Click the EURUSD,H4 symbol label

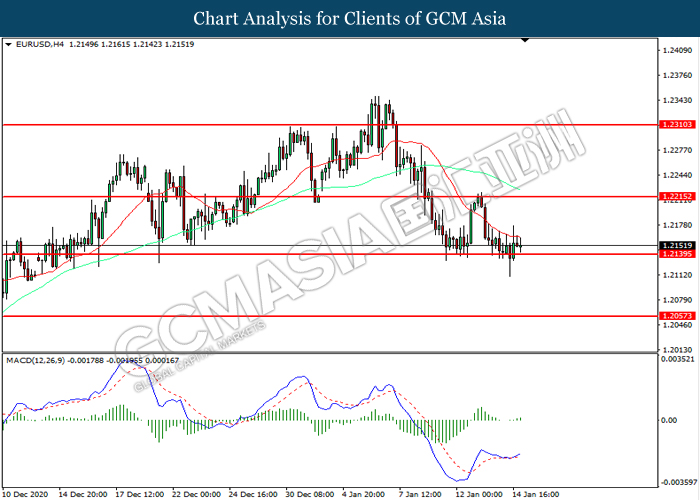pos(40,44)
